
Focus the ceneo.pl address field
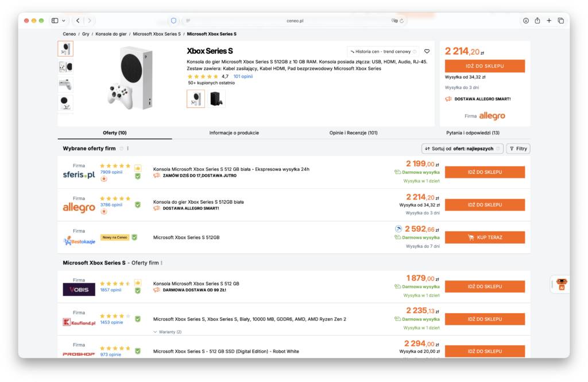295,21
